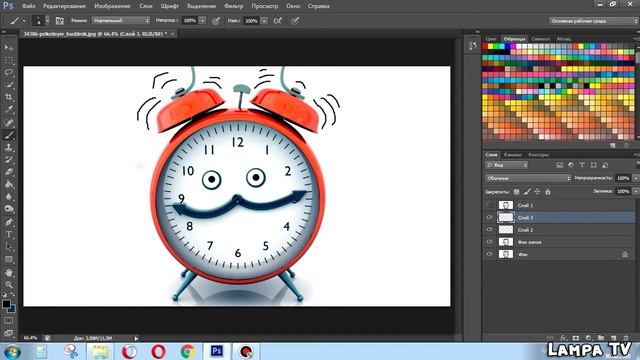Toggle tablet pressure for opacity

(216, 20)
